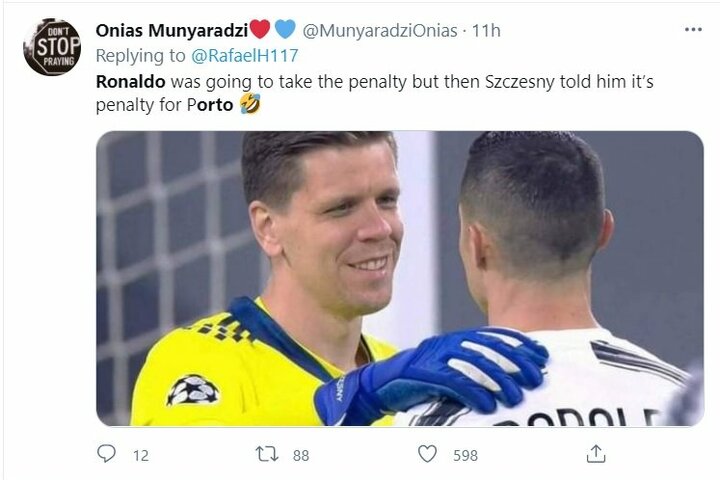Image resolution: width=720 pixels, height=480 pixels.
Task: Click the 598 likes count
Action: coord(465,455)
